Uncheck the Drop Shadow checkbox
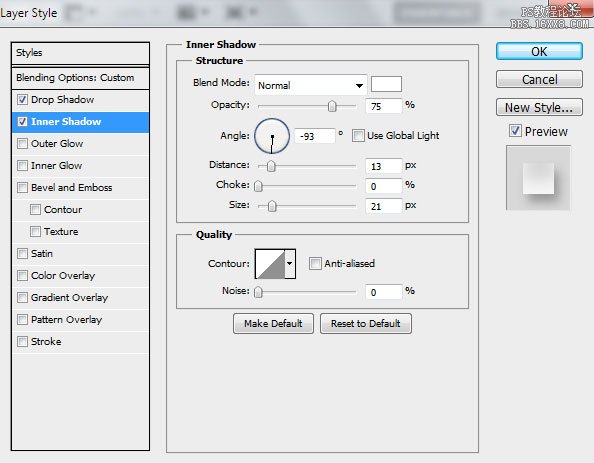The width and height of the screenshot is (594, 463). pos(22,100)
